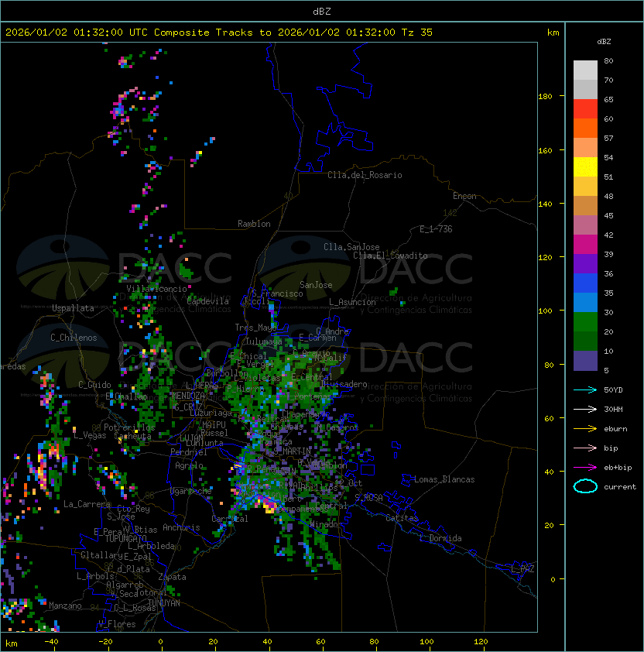Select the dark orange swatch between 60 and 57
Screen dimensions: 644x652
point(585,128)
